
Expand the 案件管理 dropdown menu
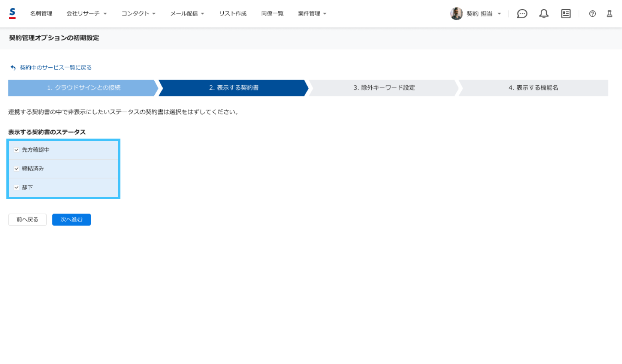tap(312, 14)
